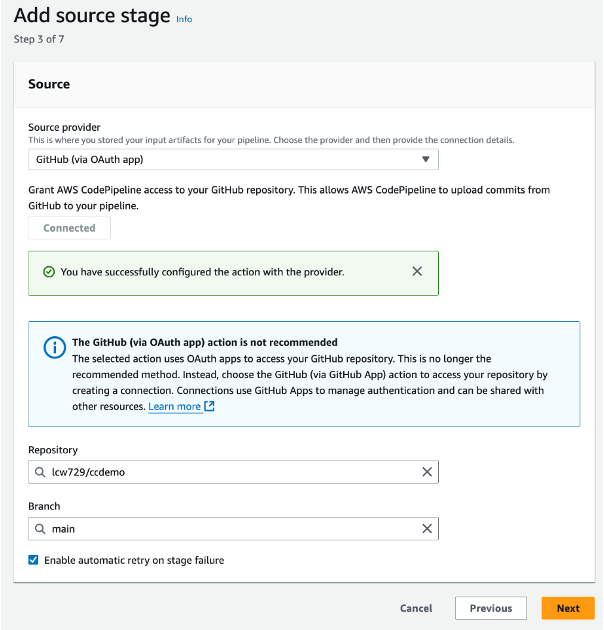Dismiss the successfully configured message
Screen dimensions: 604x630
(x=417, y=271)
